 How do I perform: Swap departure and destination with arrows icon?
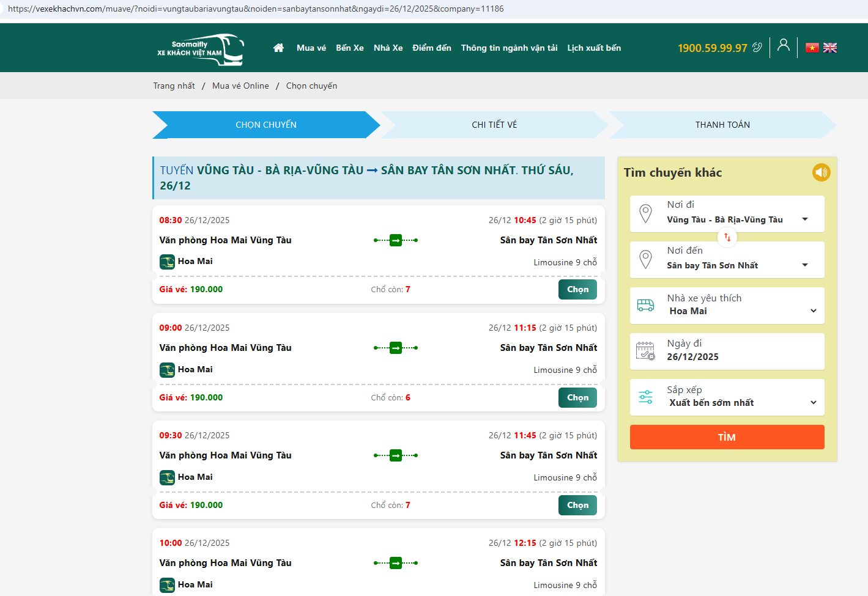(x=727, y=237)
